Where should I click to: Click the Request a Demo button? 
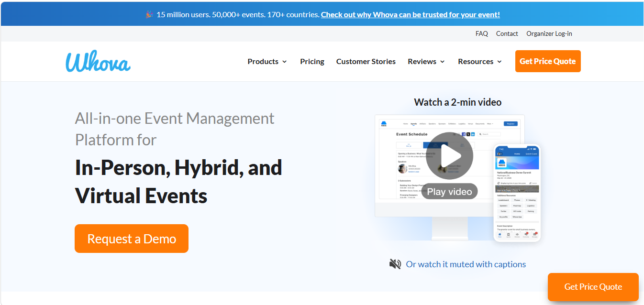(131, 238)
